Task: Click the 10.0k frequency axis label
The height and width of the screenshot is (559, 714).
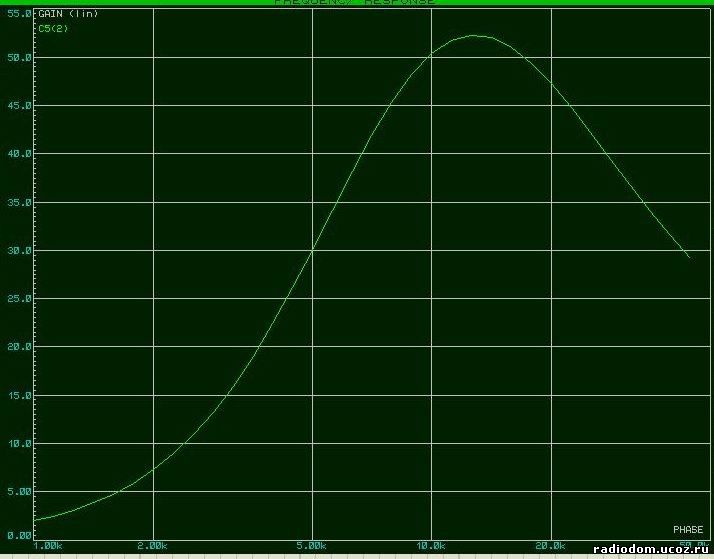Action: click(x=431, y=545)
